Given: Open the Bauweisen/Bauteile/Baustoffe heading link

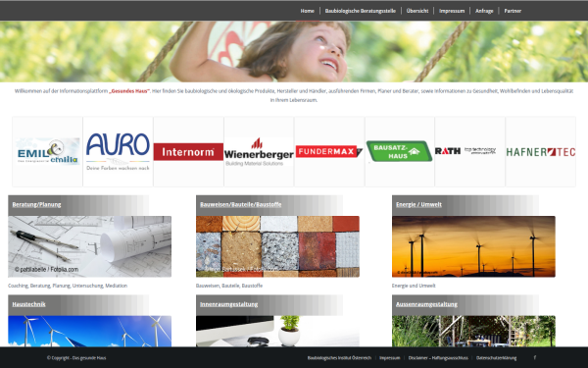Looking at the screenshot, I should pyautogui.click(x=240, y=205).
